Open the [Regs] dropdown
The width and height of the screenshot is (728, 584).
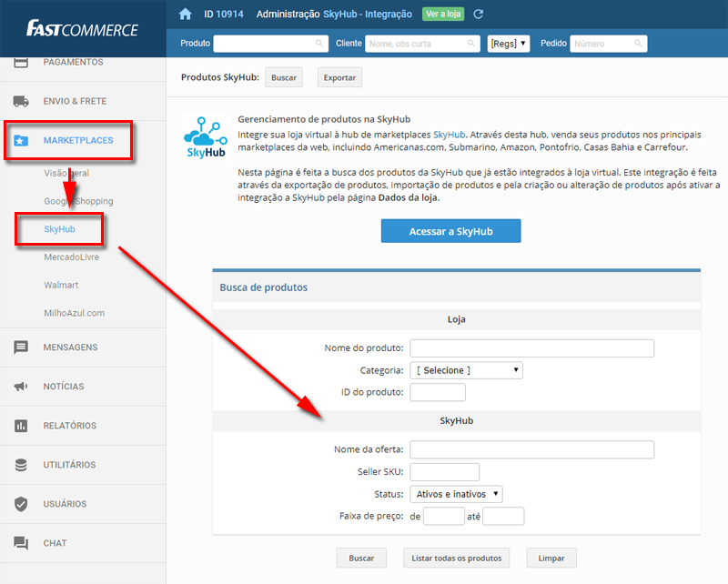point(509,44)
